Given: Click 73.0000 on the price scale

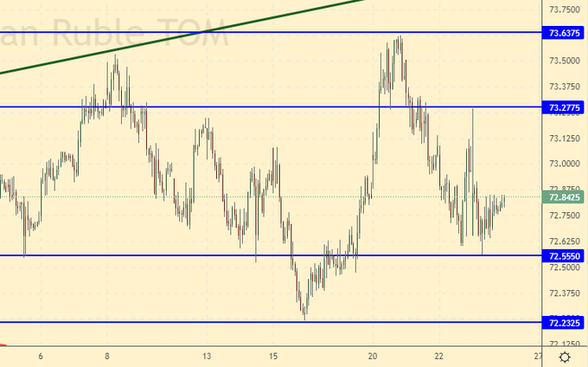Looking at the screenshot, I should tap(565, 164).
